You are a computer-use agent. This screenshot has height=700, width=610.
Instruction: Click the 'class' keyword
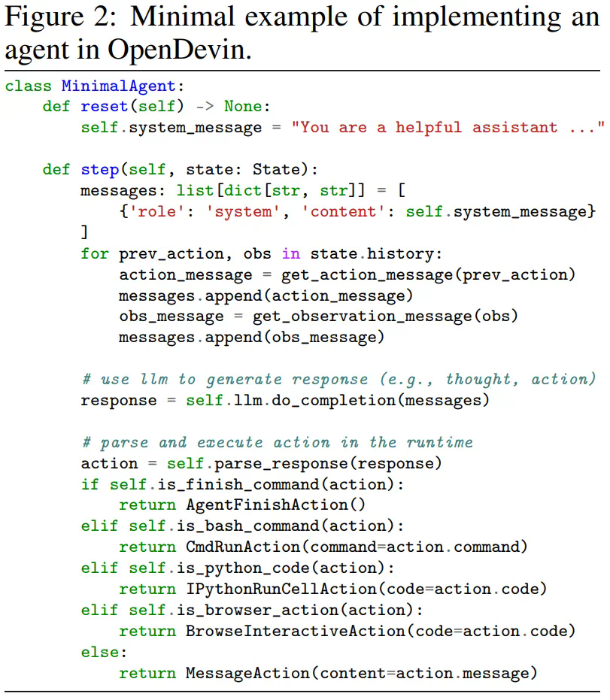pyautogui.click(x=28, y=86)
